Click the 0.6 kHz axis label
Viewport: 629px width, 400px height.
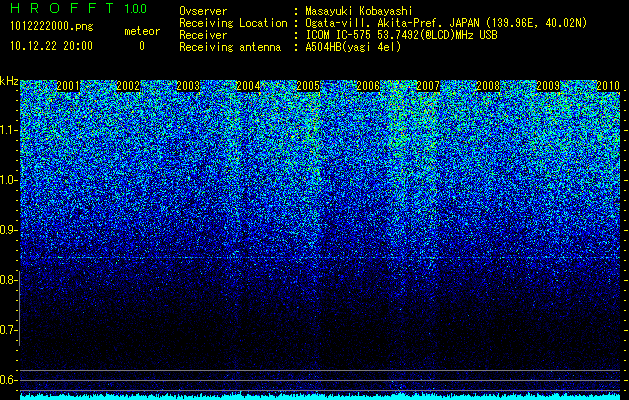pyautogui.click(x=8, y=380)
